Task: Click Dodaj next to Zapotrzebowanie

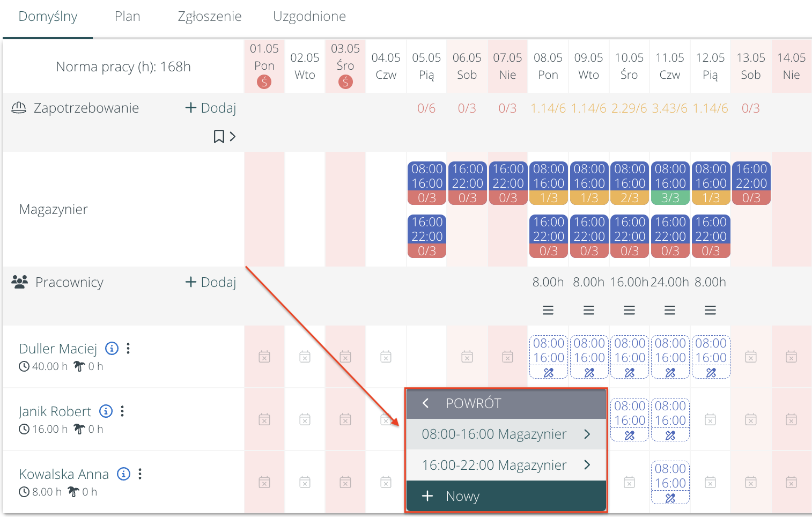Action: [211, 108]
